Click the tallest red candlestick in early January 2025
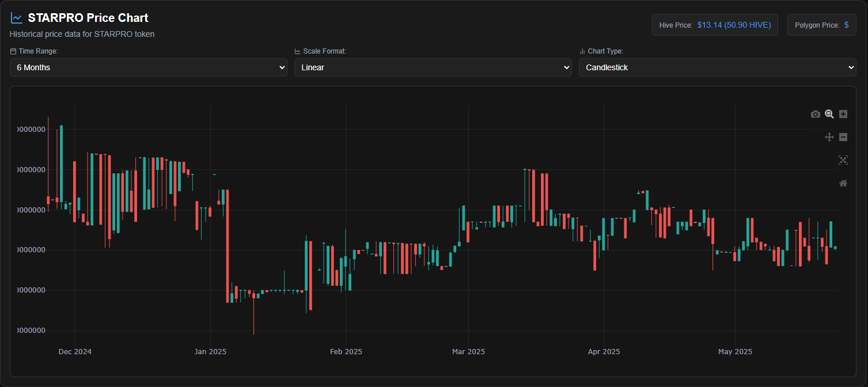This screenshot has width=868, height=387. tap(228, 246)
